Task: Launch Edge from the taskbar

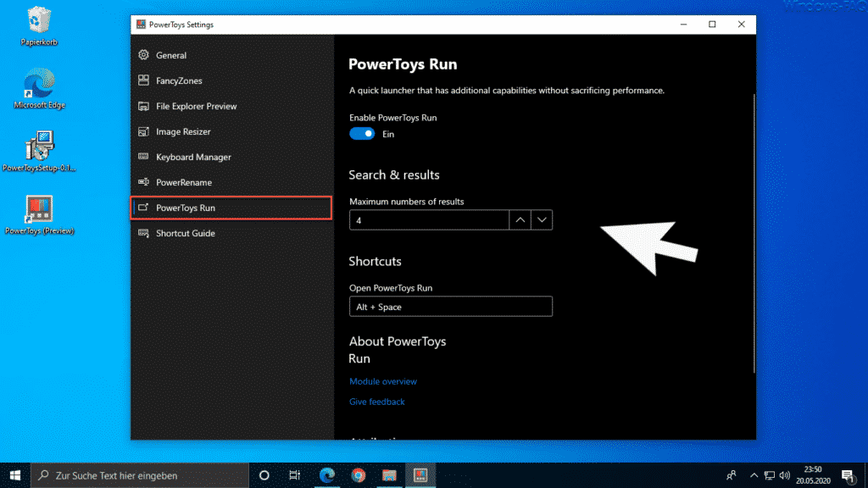Action: [x=327, y=475]
